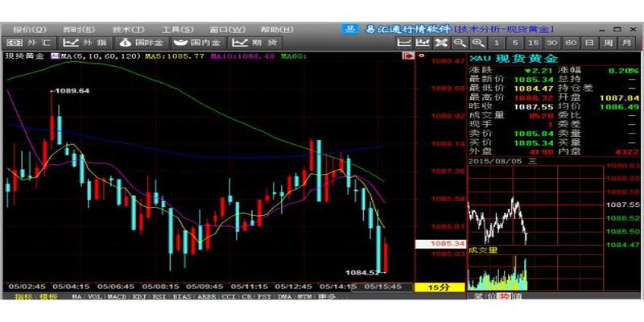Viewport: 644px width, 322px height.
Task: Click the red flag icon above price axis
Action: (407, 57)
